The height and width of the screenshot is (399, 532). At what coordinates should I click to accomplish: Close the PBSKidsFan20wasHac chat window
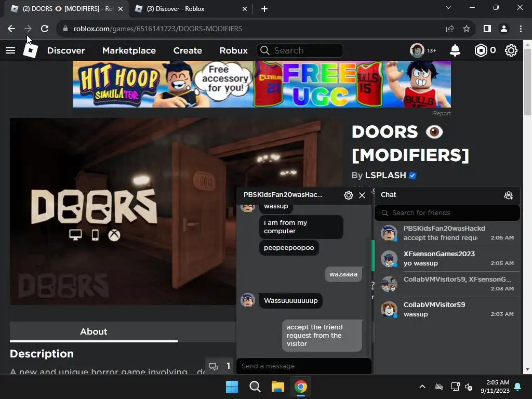(x=362, y=195)
